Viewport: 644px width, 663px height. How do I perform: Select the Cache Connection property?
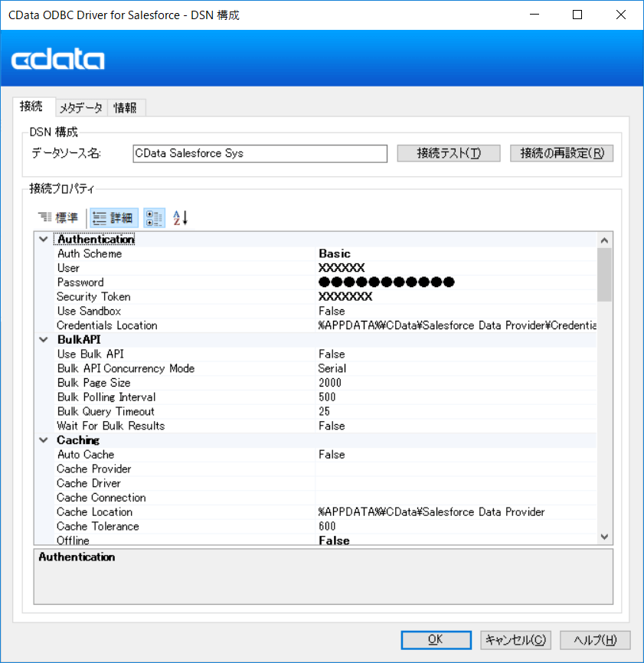(325, 498)
